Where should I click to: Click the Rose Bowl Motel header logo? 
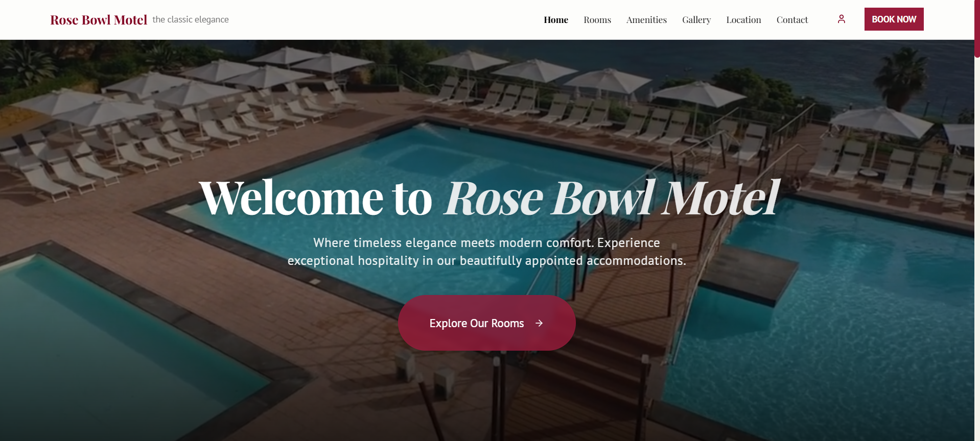[99, 20]
